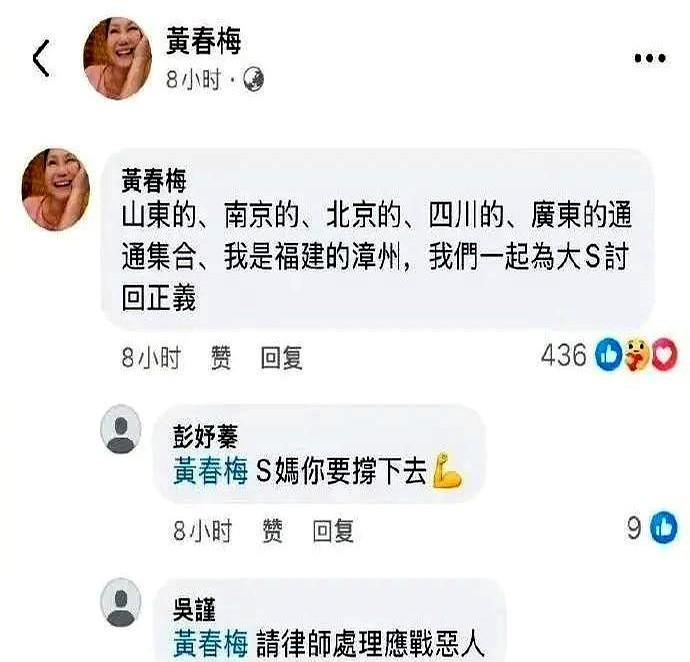Screen dimensions: 690x662
Task: Click 黃春梅 mention in 彭妤蓁's reply
Action: [x=210, y=471]
